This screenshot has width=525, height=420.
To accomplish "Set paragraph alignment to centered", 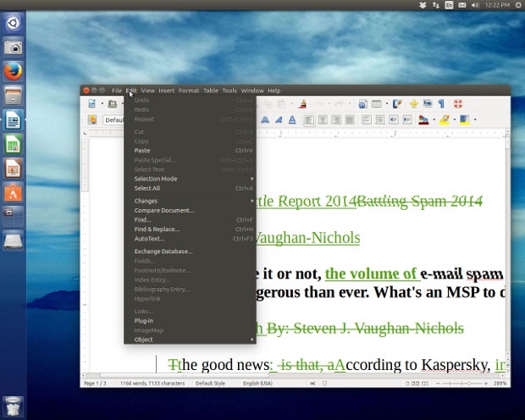I will [x=323, y=119].
